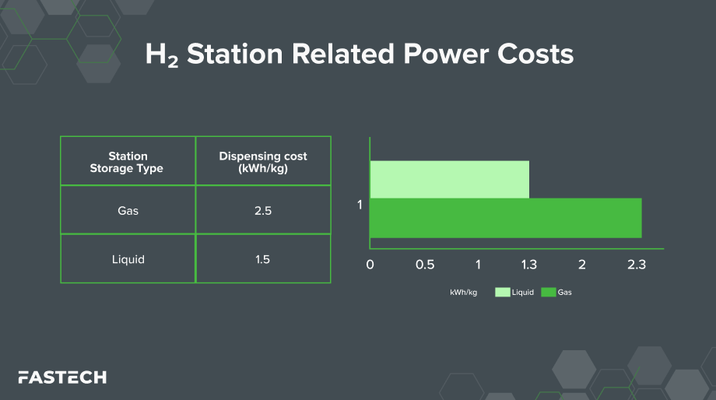Select the dark green Gas bar in chart
Image resolution: width=716 pixels, height=400 pixels.
pyautogui.click(x=505, y=218)
